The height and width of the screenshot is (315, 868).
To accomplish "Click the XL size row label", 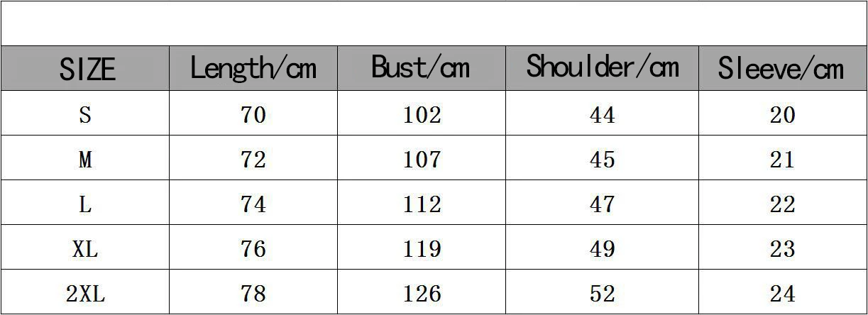I will pos(85,248).
